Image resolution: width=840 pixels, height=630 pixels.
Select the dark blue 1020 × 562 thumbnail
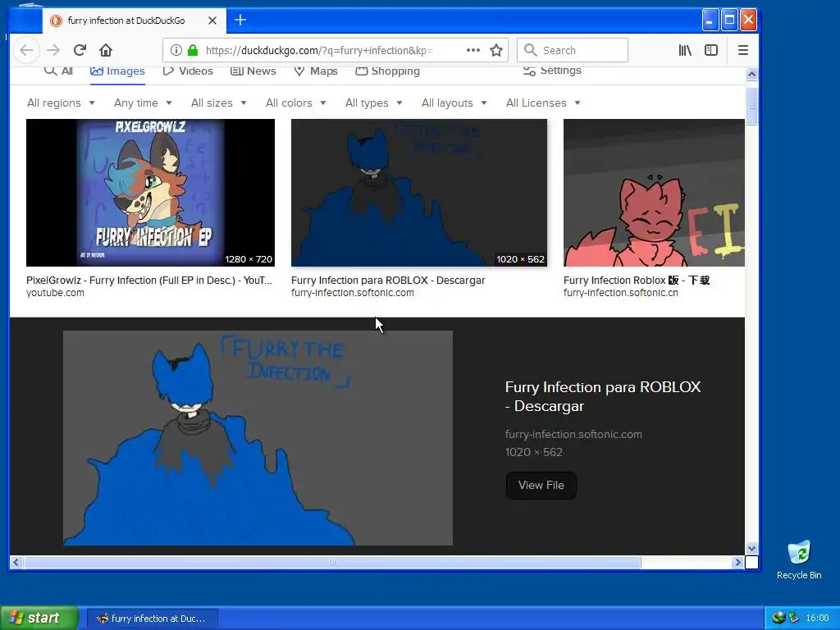(x=419, y=193)
